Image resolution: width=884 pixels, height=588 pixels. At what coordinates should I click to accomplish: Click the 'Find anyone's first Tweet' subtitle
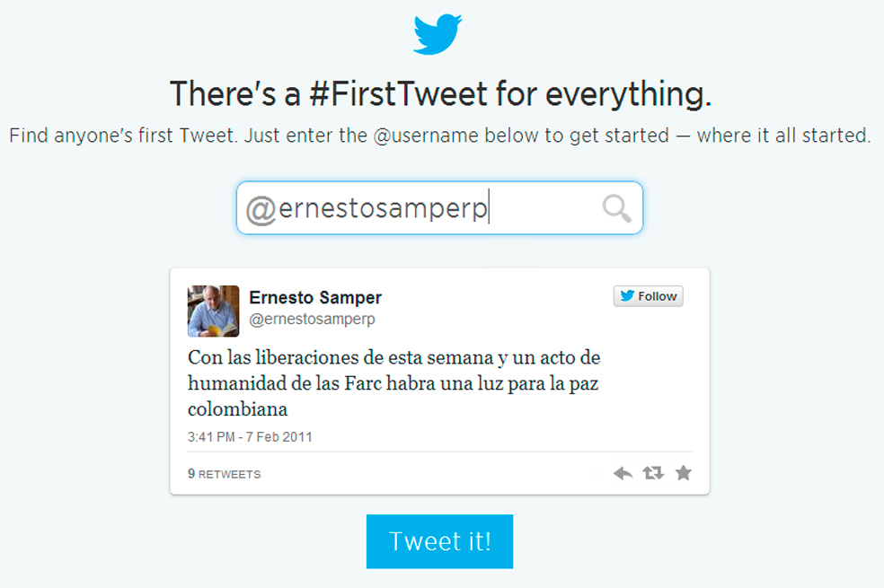click(x=440, y=136)
